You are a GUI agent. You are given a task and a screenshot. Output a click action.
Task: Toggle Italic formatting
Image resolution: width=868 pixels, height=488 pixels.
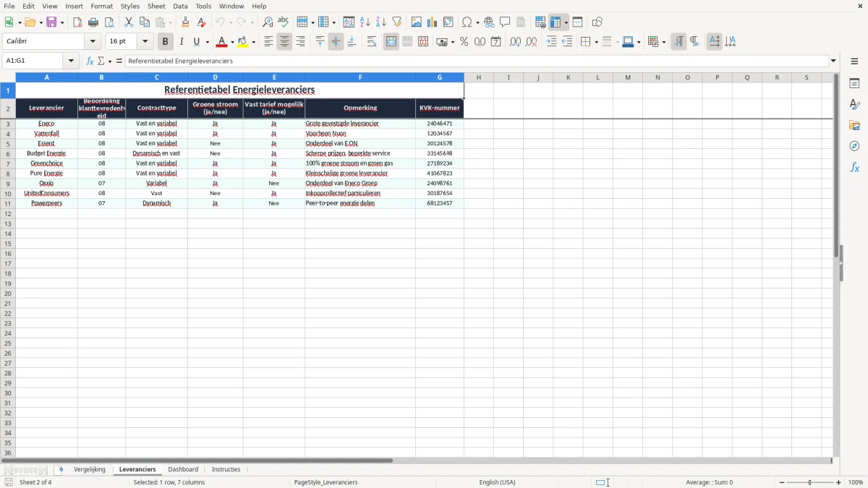[x=182, y=42]
